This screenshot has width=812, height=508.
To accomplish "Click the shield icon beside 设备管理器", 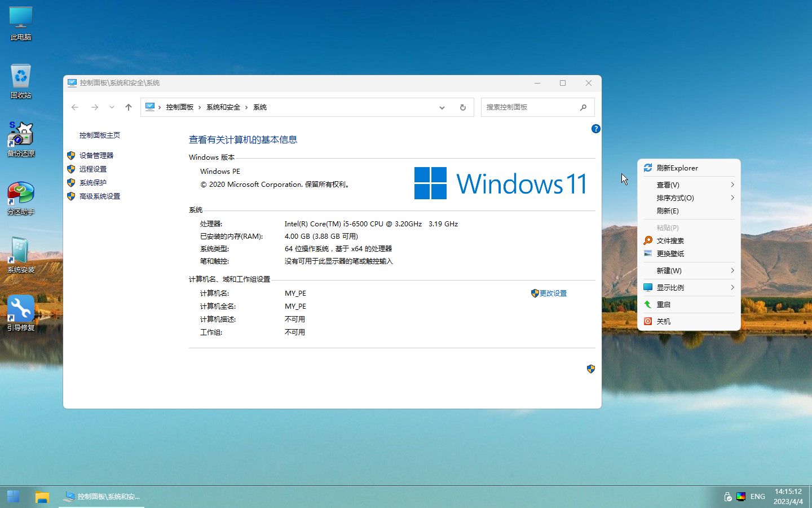I will pos(71,155).
